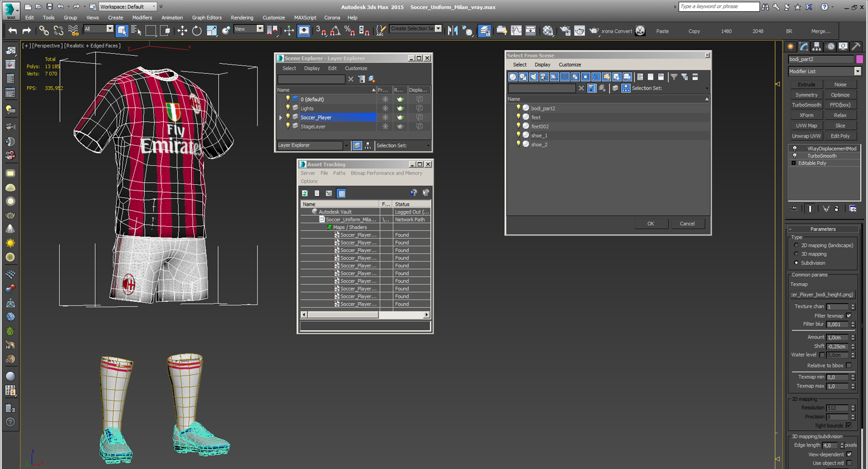Open the Graph Editors menu
This screenshot has width=868, height=469.
(x=207, y=18)
